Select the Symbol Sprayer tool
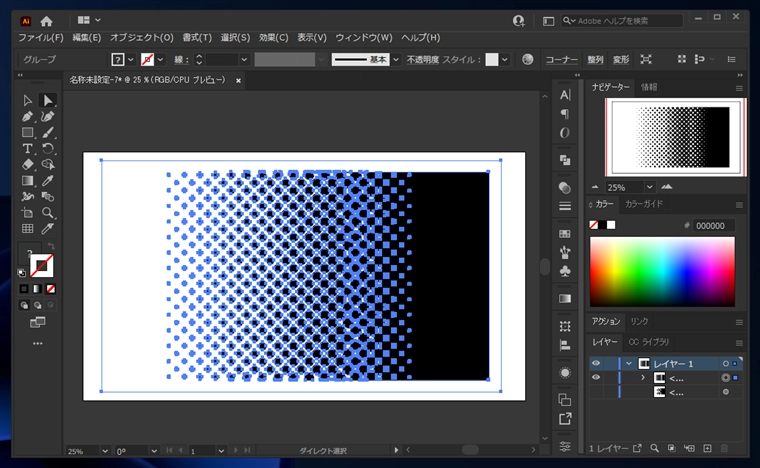Screen dimensions: 760x468 coord(27,197)
